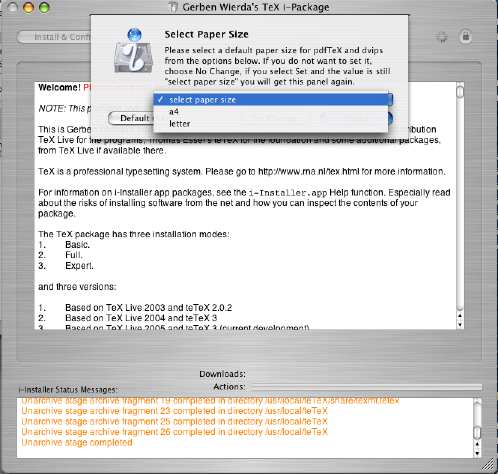Viewport: 498px width, 474px height.
Task: Click the title bar package icon
Action: (x=173, y=7)
